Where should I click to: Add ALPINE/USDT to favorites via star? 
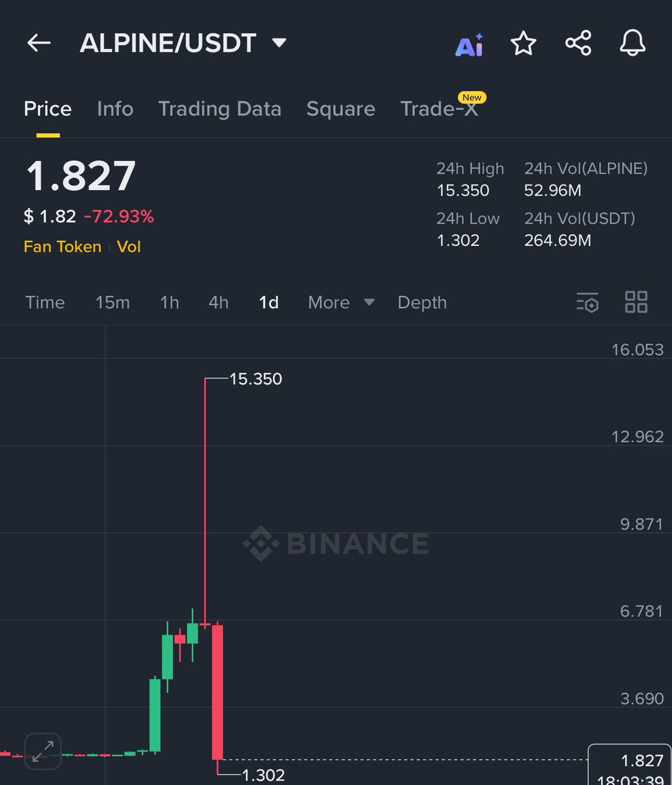523,43
